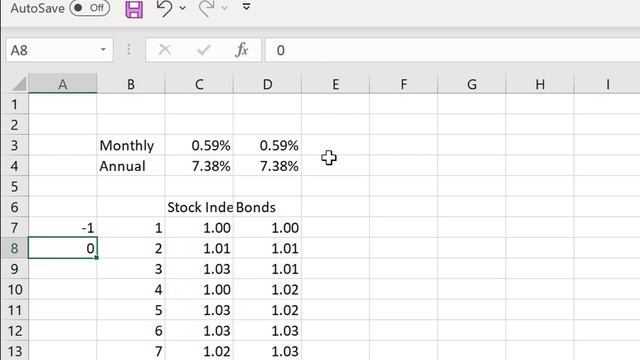This screenshot has height=360, width=640.
Task: Select cell D3 with 0.59%
Action: point(267,145)
